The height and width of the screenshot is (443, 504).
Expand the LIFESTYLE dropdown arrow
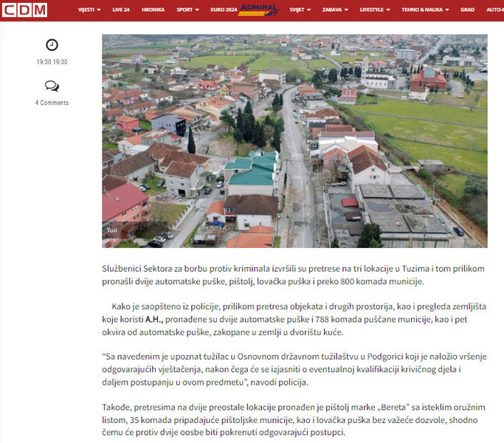[388, 10]
